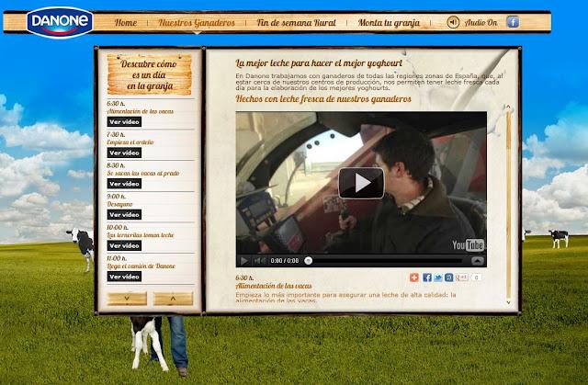Watch video for 10:00 terneritas toman leche
The width and height of the screenshot is (588, 385).
point(124,245)
